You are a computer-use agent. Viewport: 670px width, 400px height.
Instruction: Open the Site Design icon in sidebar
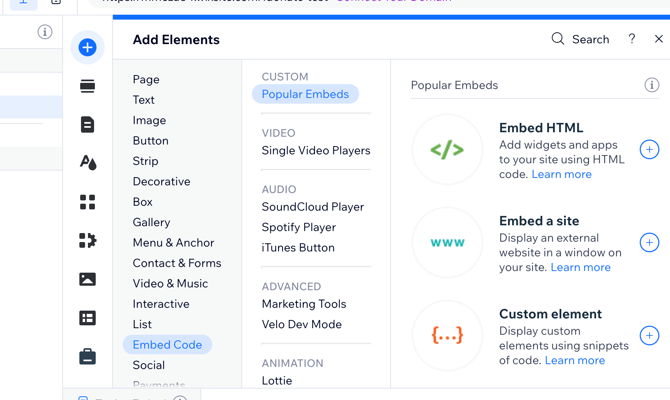[x=88, y=162]
